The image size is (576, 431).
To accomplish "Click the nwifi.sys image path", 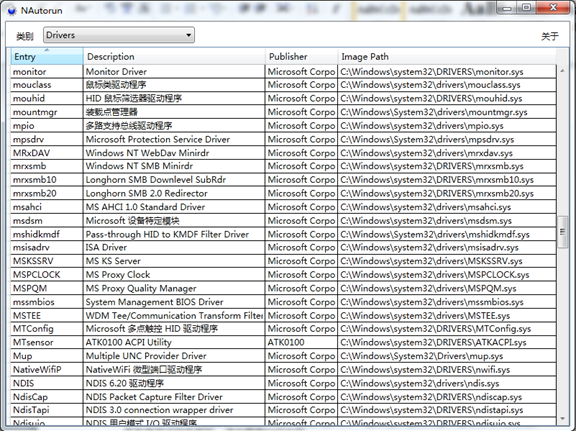I will click(425, 370).
